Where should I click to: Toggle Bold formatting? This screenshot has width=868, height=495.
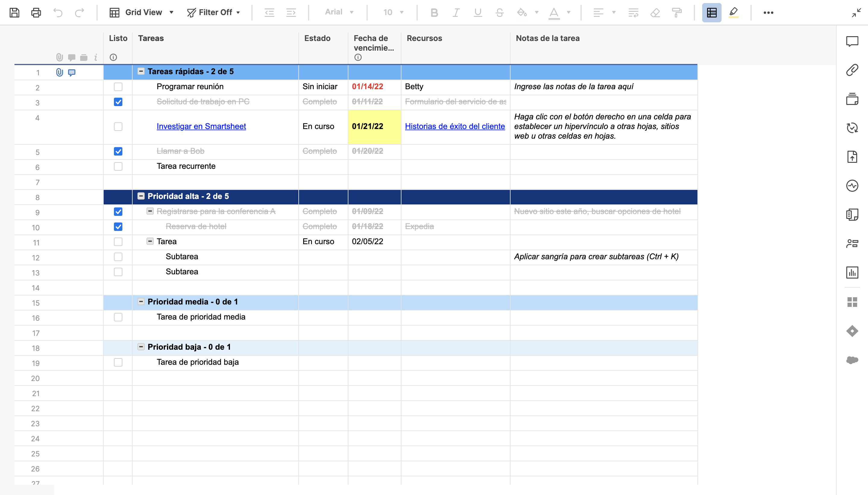click(434, 13)
